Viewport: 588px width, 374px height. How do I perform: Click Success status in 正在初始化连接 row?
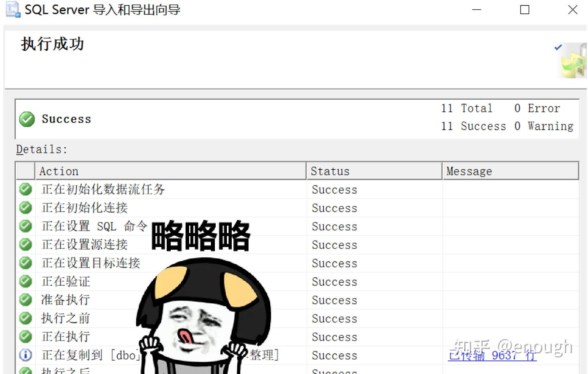(x=335, y=208)
